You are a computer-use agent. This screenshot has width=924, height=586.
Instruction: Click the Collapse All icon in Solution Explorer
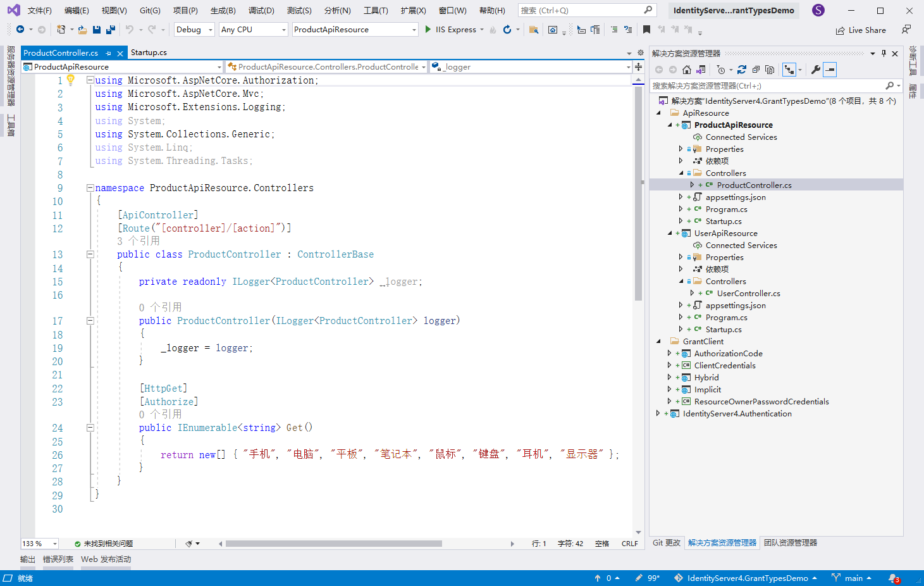[756, 70]
